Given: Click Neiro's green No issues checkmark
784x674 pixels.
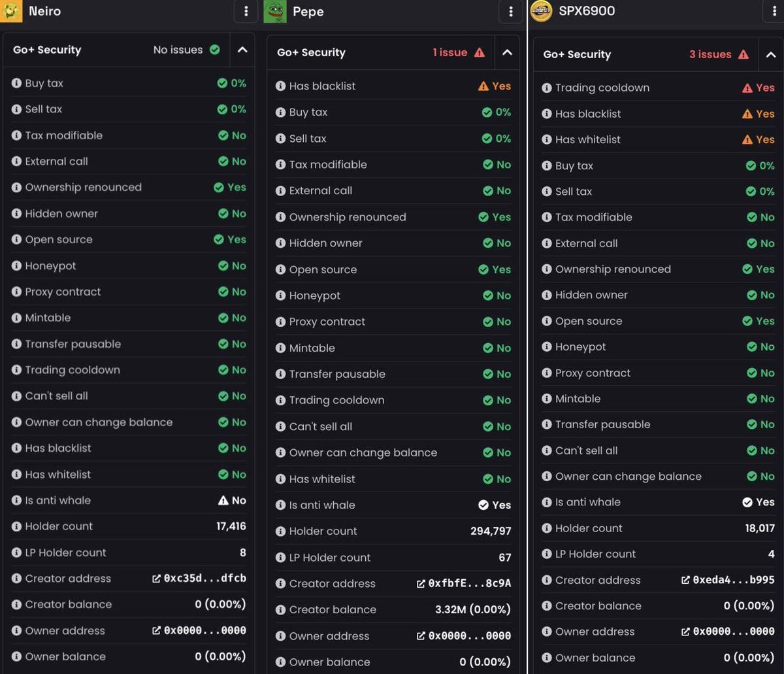Looking at the screenshot, I should point(214,50).
